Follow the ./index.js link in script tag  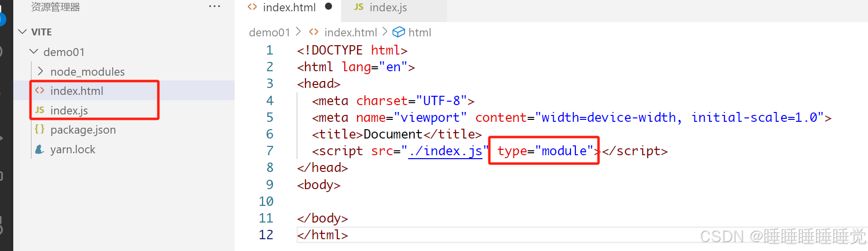(446, 151)
